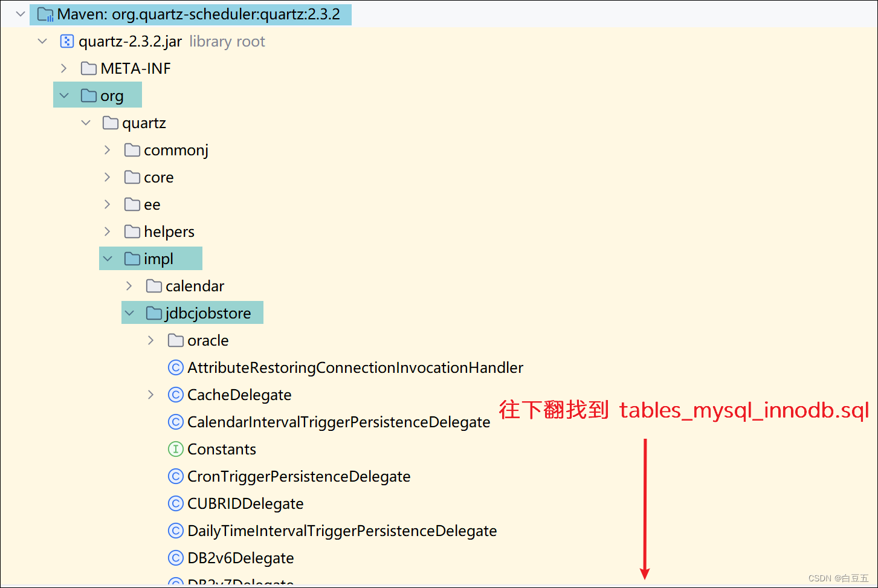This screenshot has height=588, width=878.
Task: Collapse the impl package
Action: pyautogui.click(x=108, y=259)
